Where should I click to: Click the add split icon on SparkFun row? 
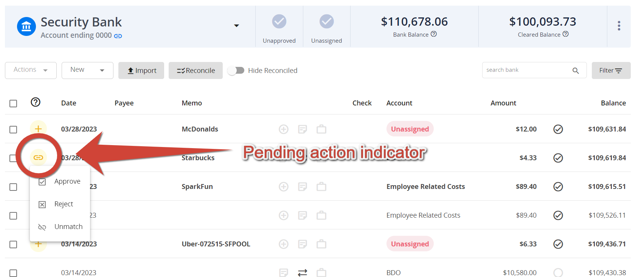[x=284, y=187]
